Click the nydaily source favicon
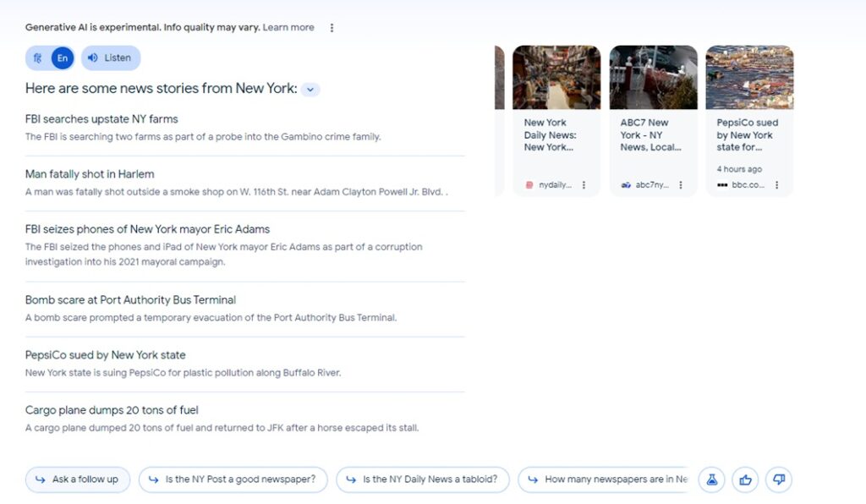The image size is (866, 504). (x=529, y=185)
